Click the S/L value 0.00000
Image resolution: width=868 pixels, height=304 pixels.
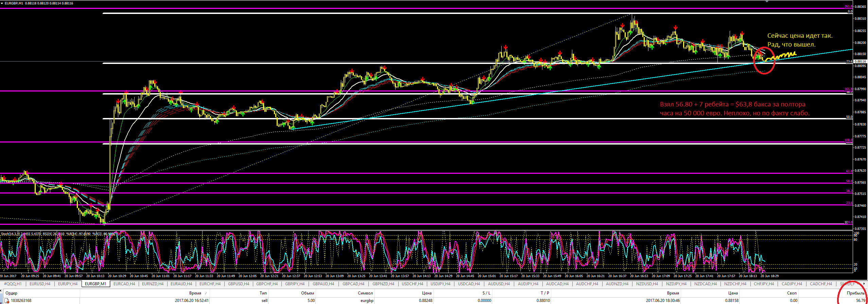(x=484, y=301)
